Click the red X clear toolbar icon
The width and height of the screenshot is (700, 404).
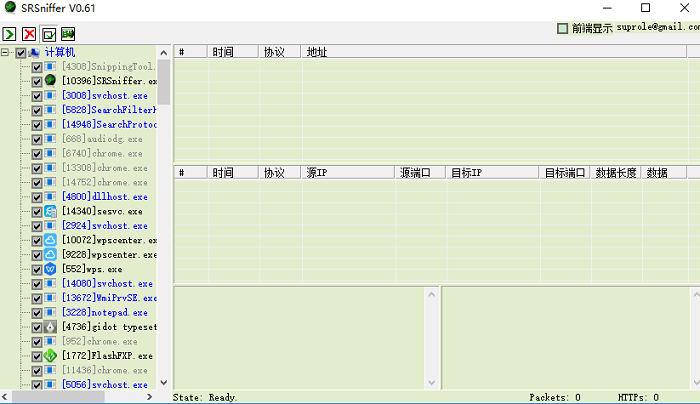[x=29, y=33]
